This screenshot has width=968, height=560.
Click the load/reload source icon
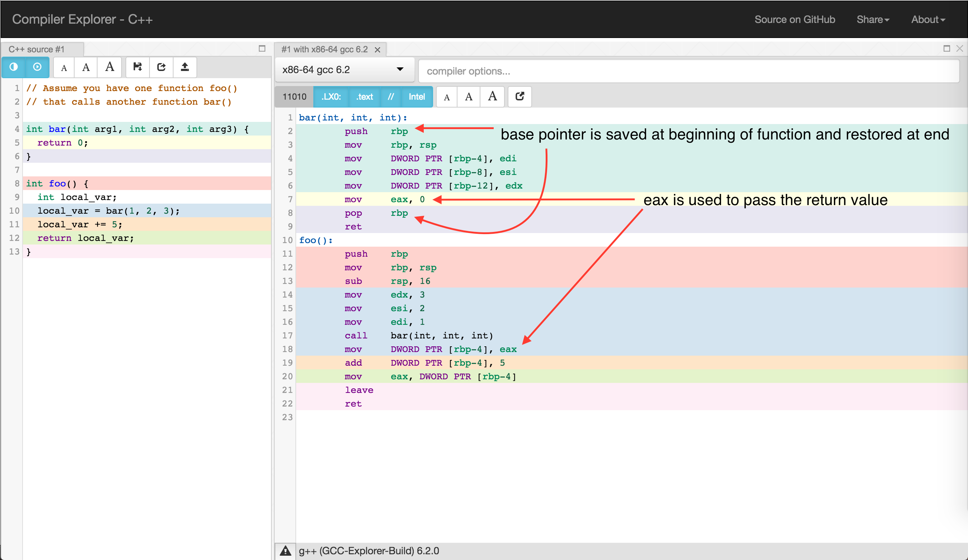pos(161,67)
